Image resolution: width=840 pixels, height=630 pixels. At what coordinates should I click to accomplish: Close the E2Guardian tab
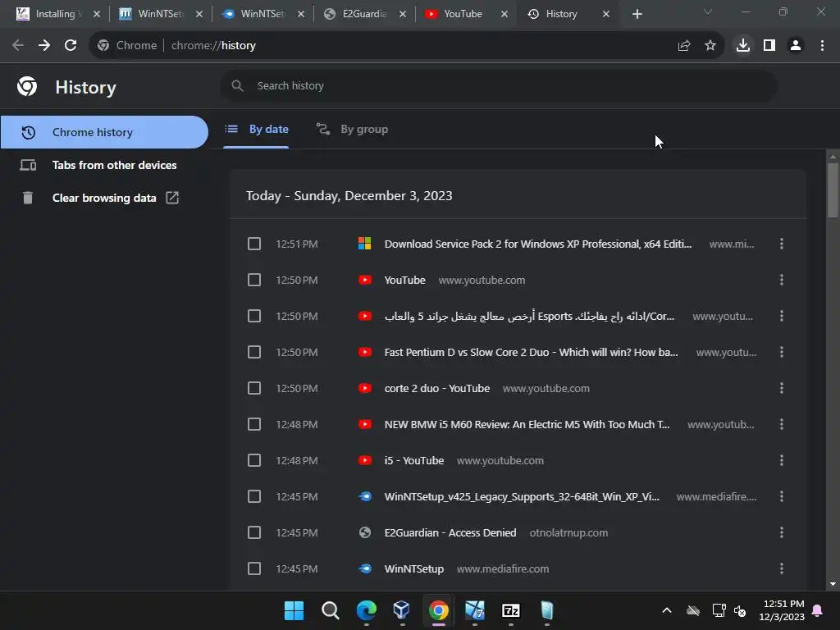[x=402, y=14]
